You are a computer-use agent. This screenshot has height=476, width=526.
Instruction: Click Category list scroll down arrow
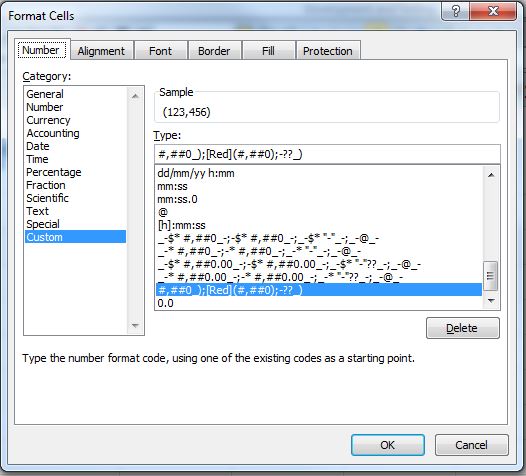(x=135, y=325)
